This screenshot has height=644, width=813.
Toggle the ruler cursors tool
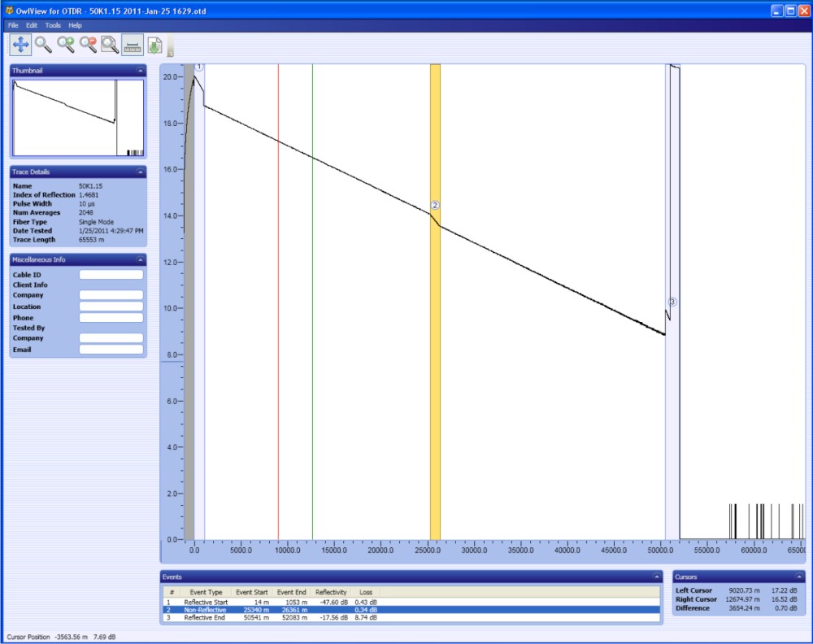coord(133,45)
